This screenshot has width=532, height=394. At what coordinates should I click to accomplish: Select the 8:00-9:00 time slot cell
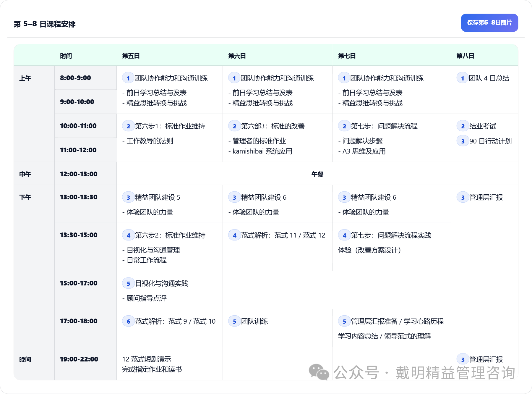75,78
